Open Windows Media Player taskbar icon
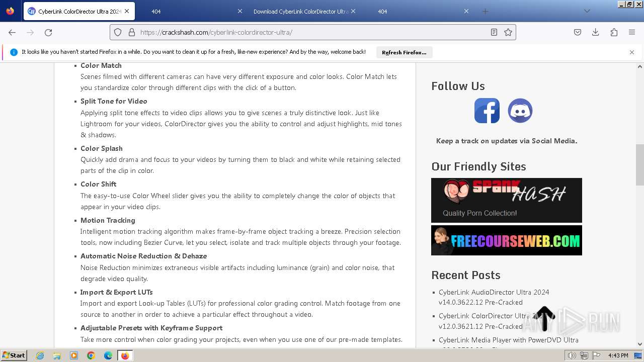644x362 pixels. click(74, 355)
